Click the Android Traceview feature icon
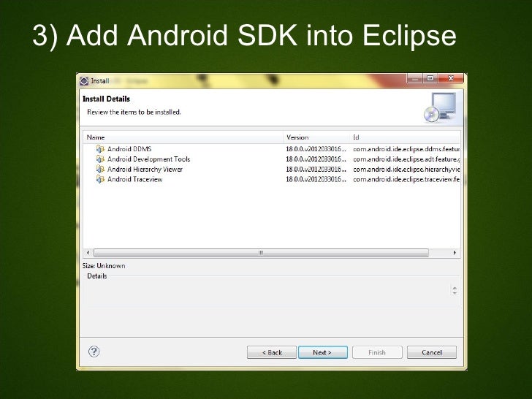This screenshot has height=399, width=532. click(100, 179)
